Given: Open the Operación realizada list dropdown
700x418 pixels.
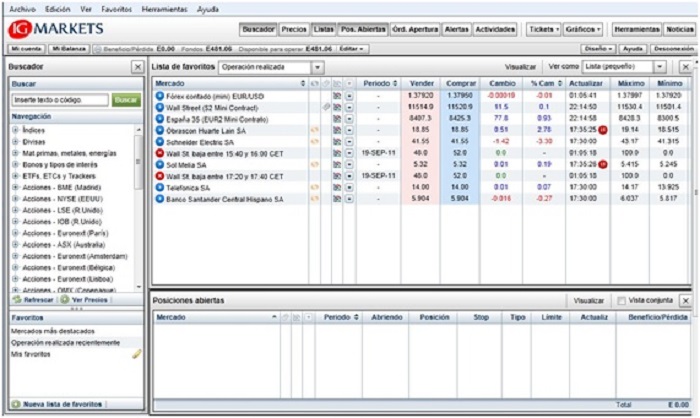Looking at the screenshot, I should (317, 67).
